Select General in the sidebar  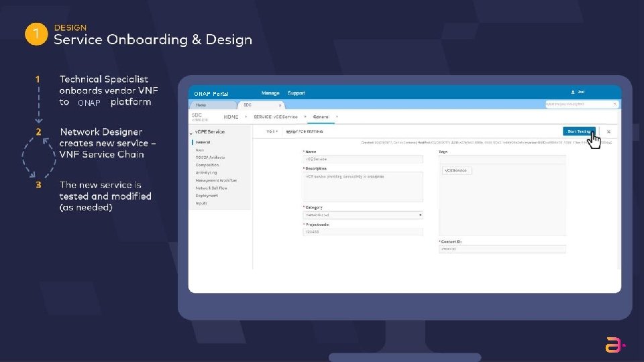tap(203, 142)
